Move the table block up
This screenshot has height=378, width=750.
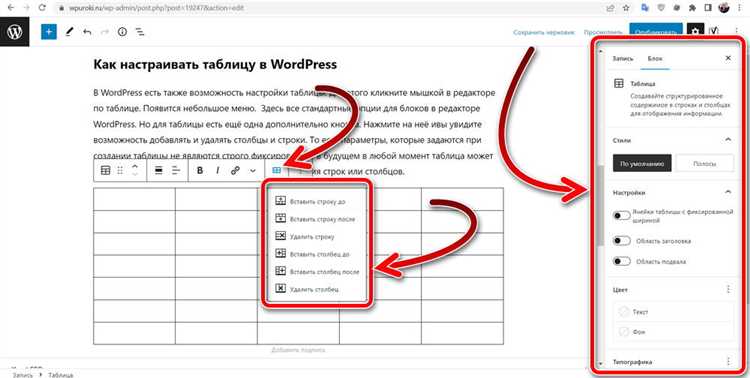[x=135, y=167]
